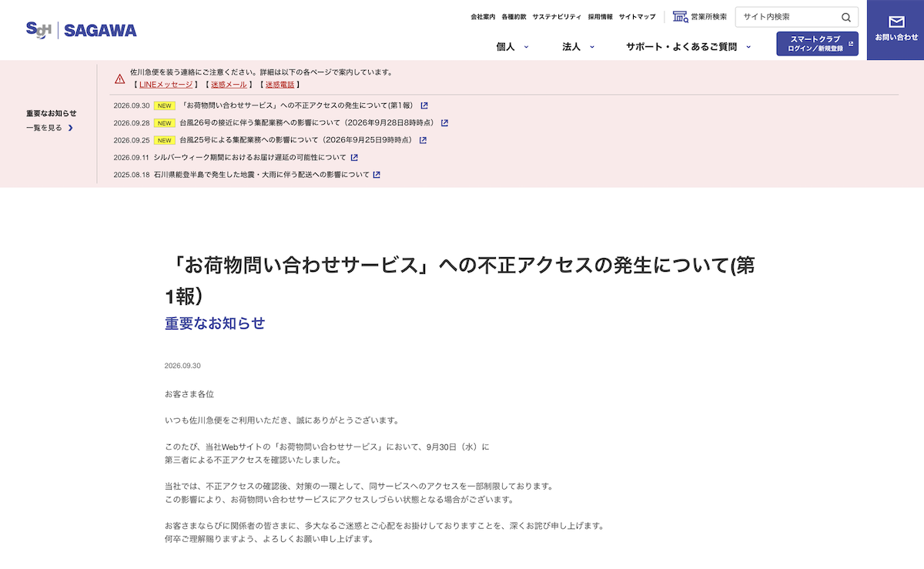This screenshot has width=924, height=569.
Task: Go to 各種約款 page
Action: click(x=514, y=16)
